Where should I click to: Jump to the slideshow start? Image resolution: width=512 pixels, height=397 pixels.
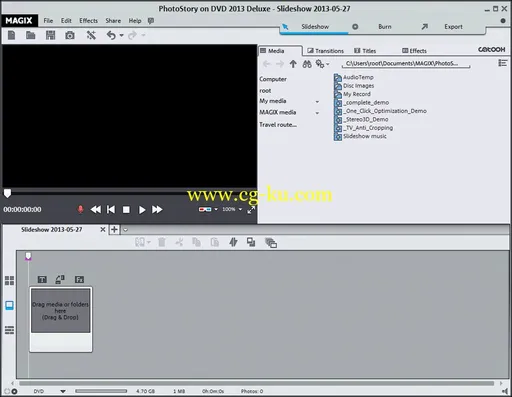tap(111, 209)
